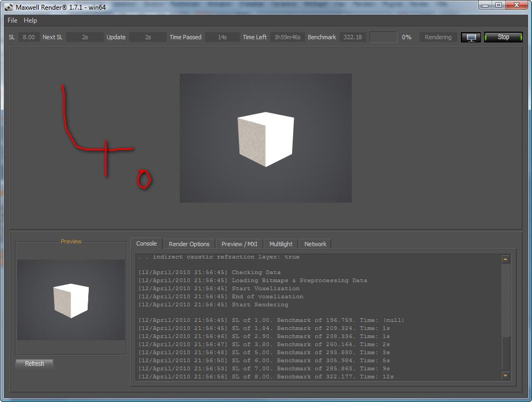Click console line 'Start Rendering'
The image size is (532, 402).
click(213, 305)
